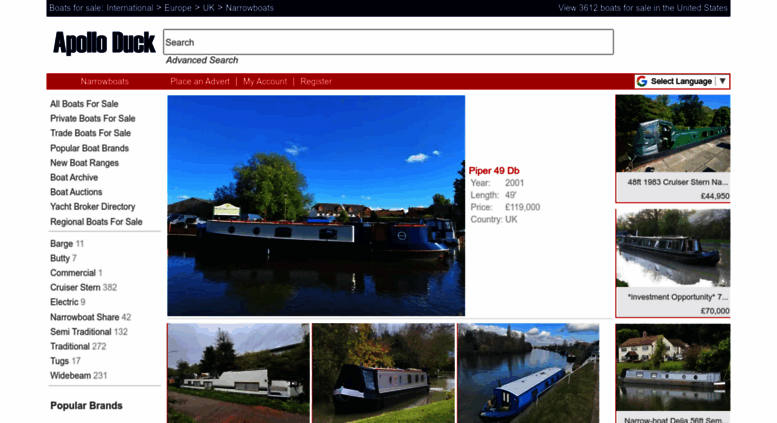Screen dimensions: 777x423
Task: Open Yacht Broker Directory link
Action: 93,207
